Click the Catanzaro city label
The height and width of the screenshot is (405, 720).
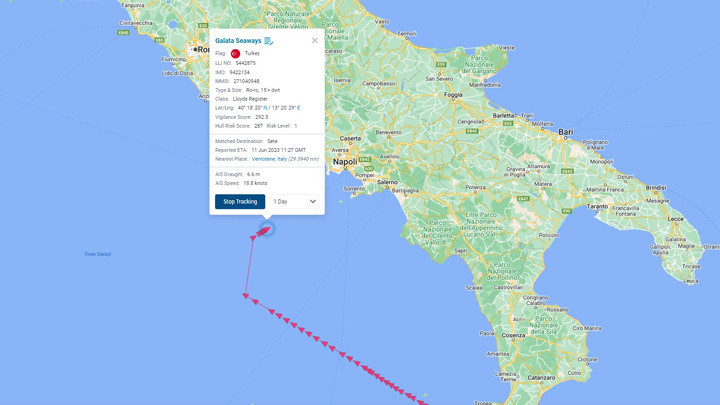541,378
